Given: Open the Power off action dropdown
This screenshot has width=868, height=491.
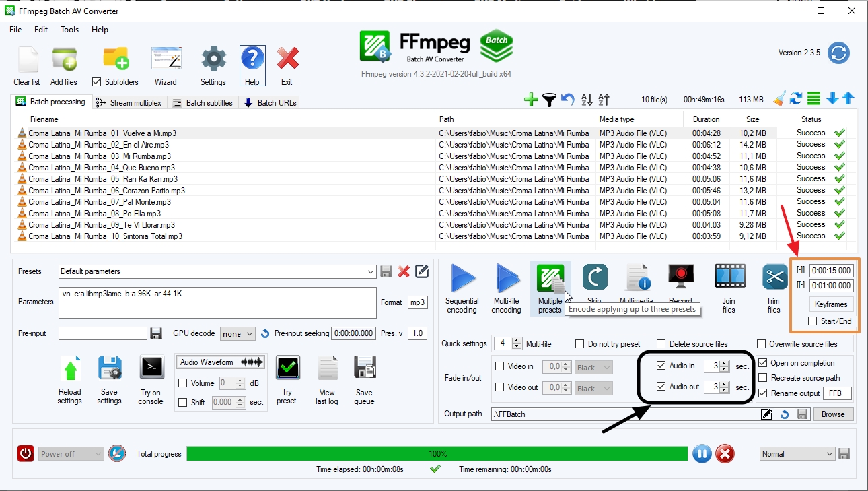Looking at the screenshot, I should pyautogui.click(x=71, y=454).
